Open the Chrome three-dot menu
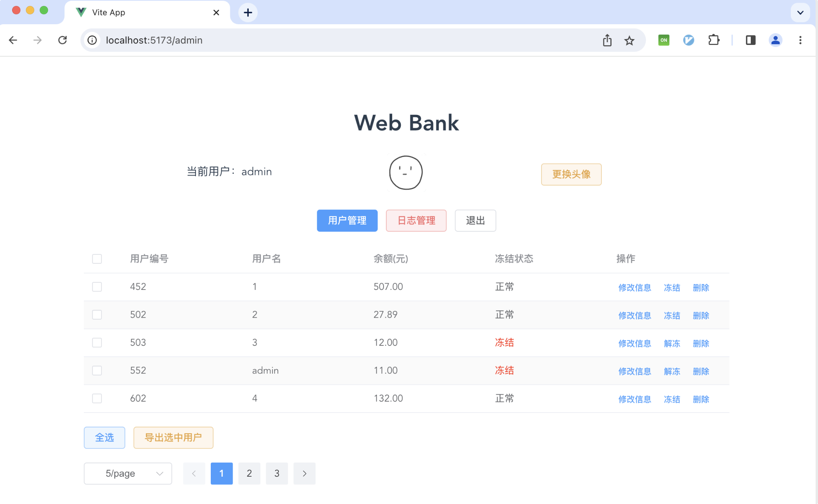 (800, 40)
